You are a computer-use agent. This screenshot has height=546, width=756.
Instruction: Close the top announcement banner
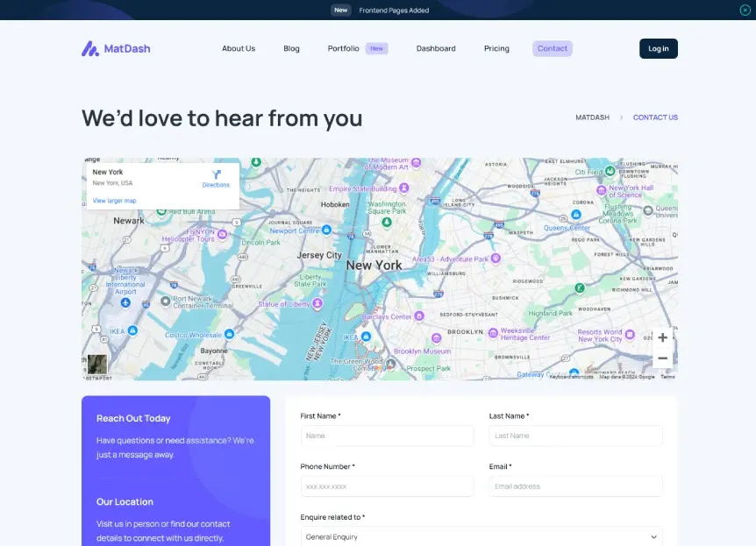(x=745, y=10)
